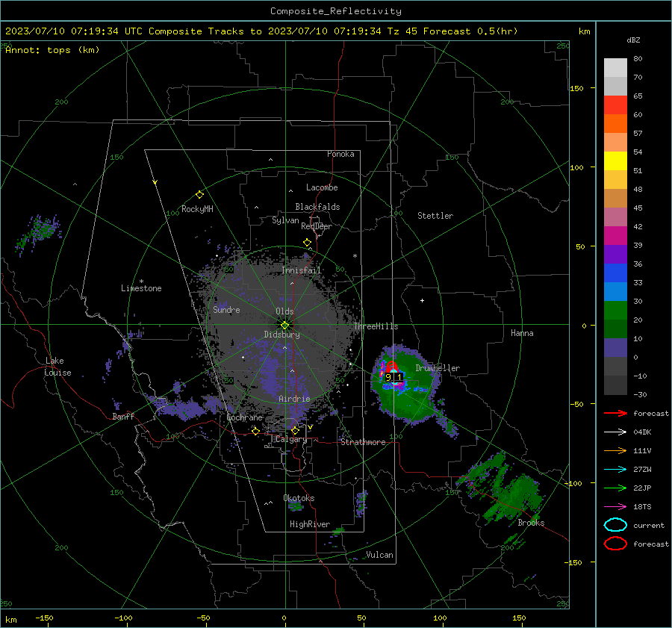Viewport: 672px width, 628px height.
Task: Click the Calgary city label
Action: (x=291, y=439)
